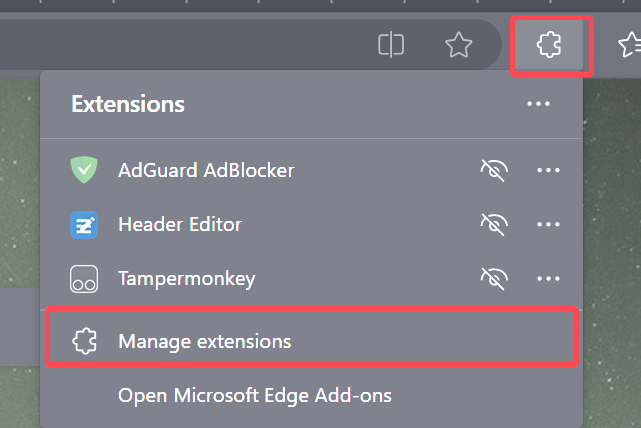
Task: Add this page to favorites star icon
Action: point(458,45)
